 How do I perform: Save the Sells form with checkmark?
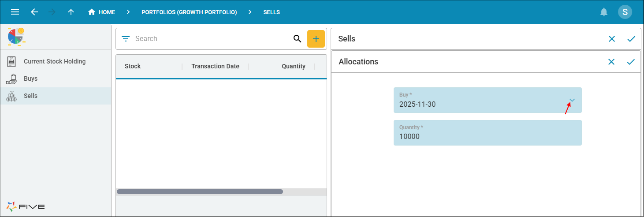pyautogui.click(x=631, y=39)
